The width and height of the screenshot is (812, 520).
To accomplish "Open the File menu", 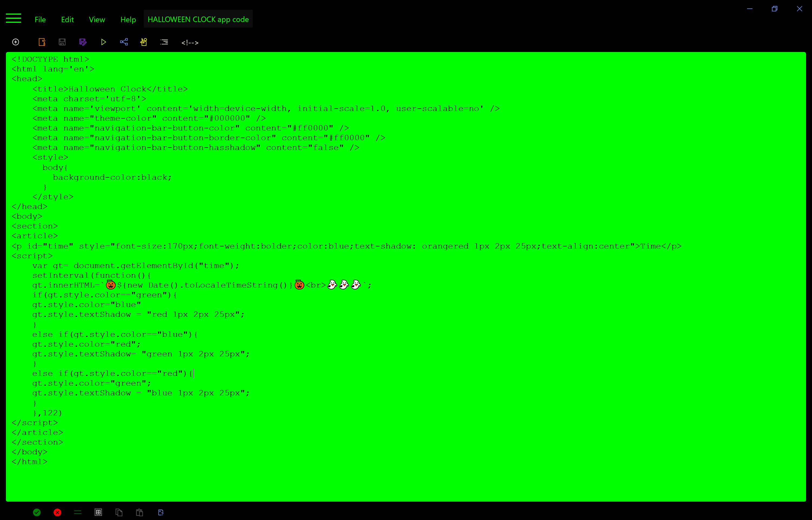I will [x=40, y=19].
